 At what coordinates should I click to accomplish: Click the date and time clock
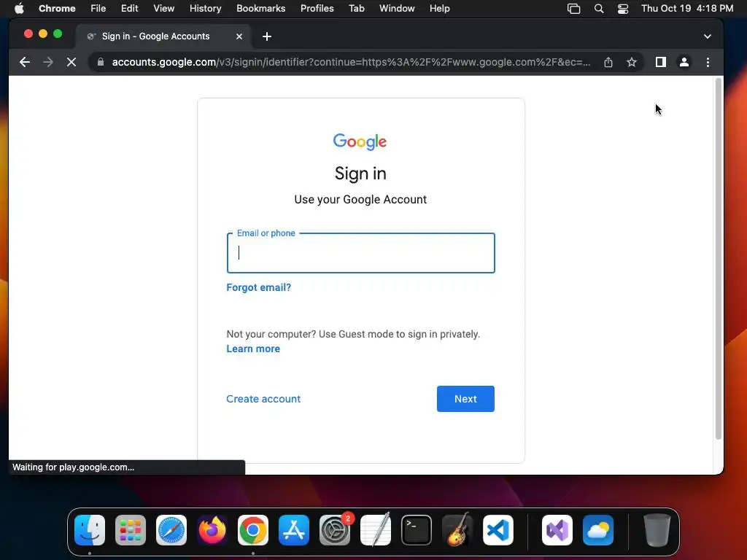tap(687, 8)
